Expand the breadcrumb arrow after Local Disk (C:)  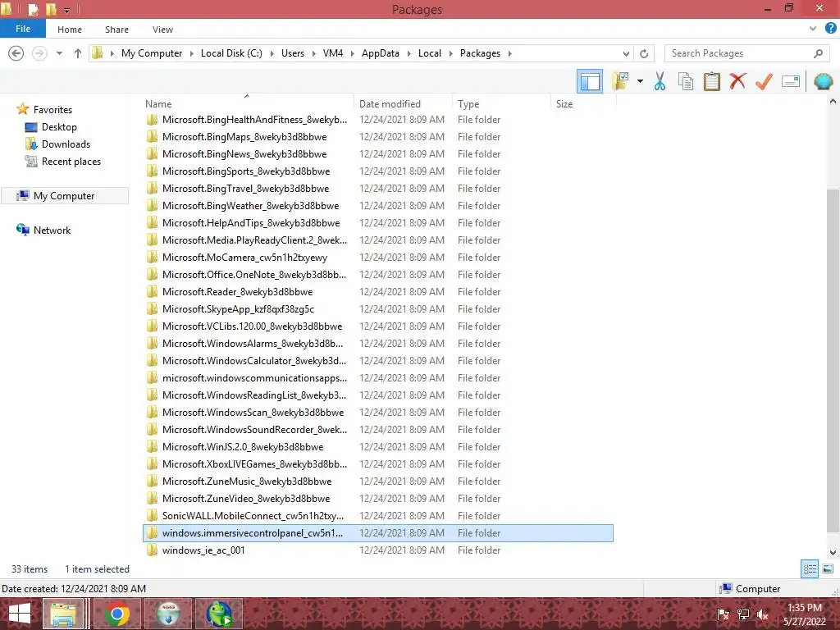click(x=272, y=53)
